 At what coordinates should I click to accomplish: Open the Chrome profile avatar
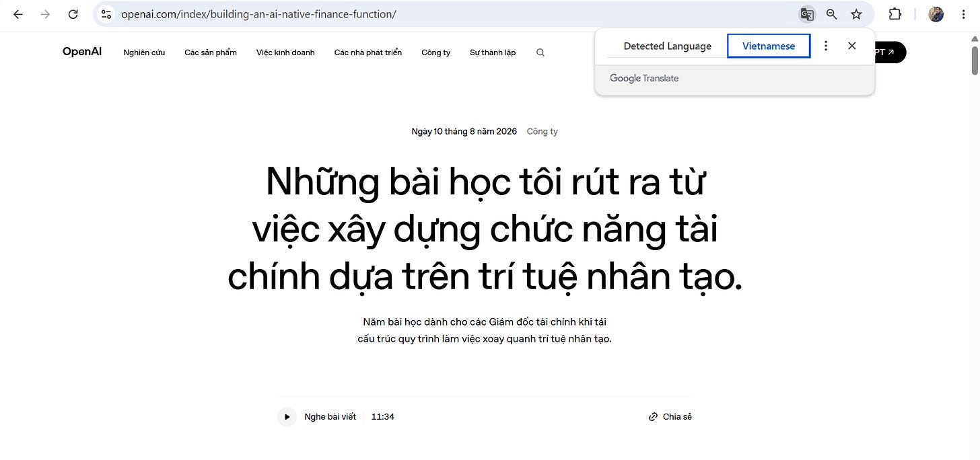point(936,14)
